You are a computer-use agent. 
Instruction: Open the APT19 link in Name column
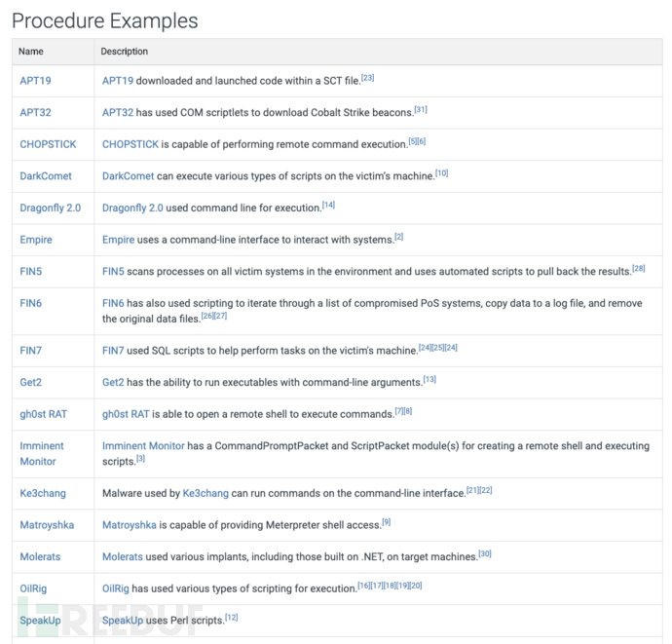click(x=35, y=81)
